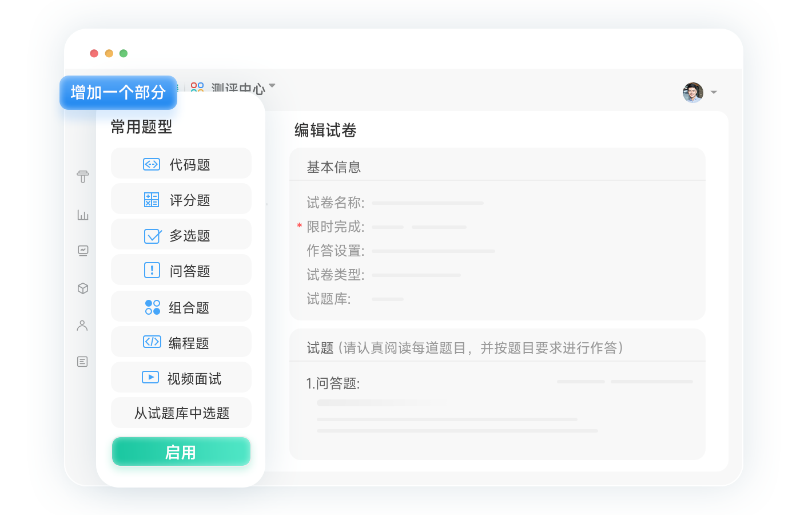The height and width of the screenshot is (515, 812).
Task: Pick the 编程题 programming question
Action: pyautogui.click(x=181, y=343)
